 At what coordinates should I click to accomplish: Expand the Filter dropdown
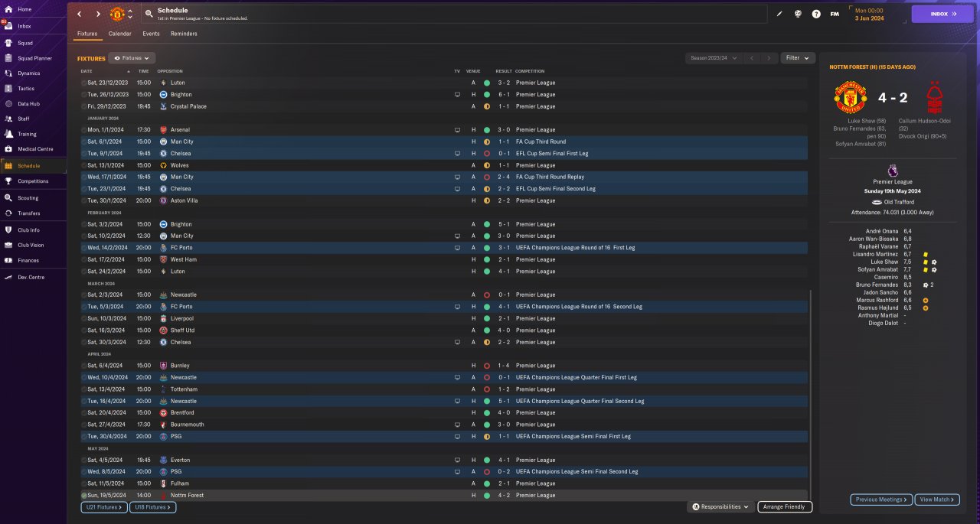[x=798, y=58]
